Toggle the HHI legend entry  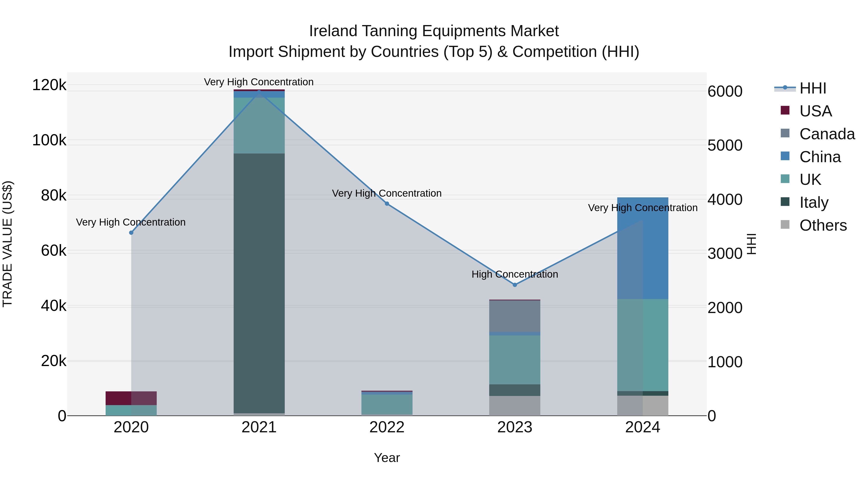pyautogui.click(x=800, y=88)
